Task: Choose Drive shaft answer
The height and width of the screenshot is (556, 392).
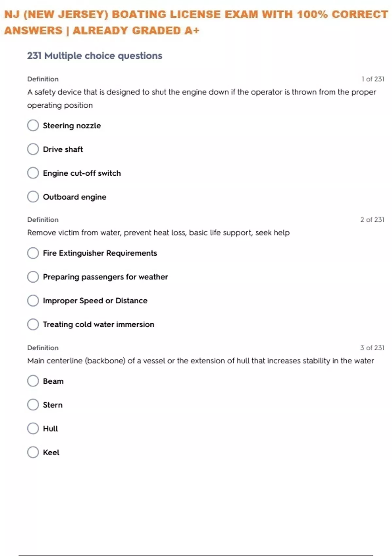Action: (33, 149)
